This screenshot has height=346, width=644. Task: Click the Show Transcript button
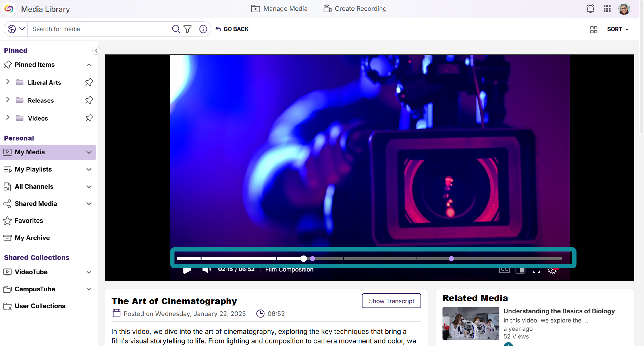pos(391,301)
